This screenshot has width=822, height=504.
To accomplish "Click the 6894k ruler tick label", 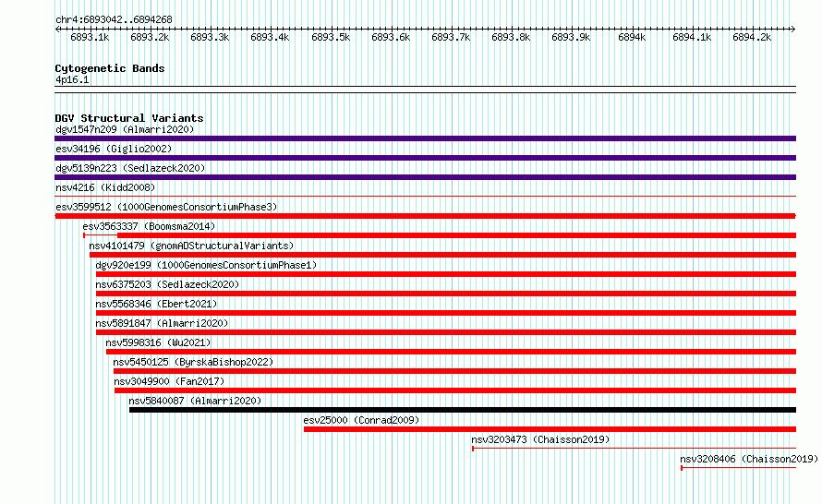I will (632, 38).
